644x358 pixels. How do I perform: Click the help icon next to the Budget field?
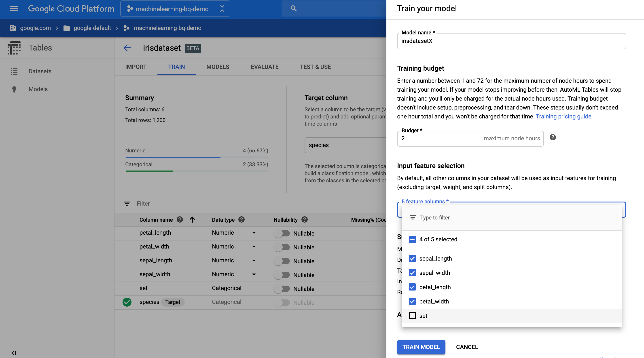click(x=553, y=137)
